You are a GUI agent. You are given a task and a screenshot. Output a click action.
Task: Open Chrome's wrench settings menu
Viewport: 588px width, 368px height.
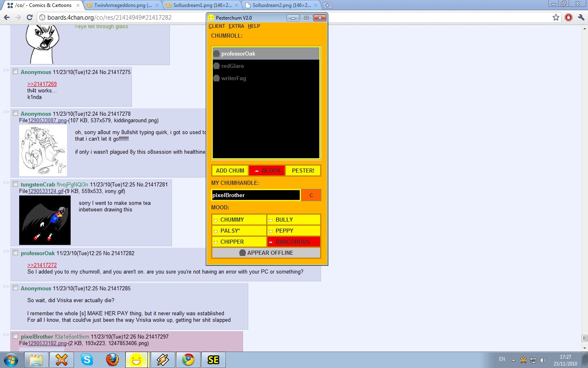pos(581,17)
